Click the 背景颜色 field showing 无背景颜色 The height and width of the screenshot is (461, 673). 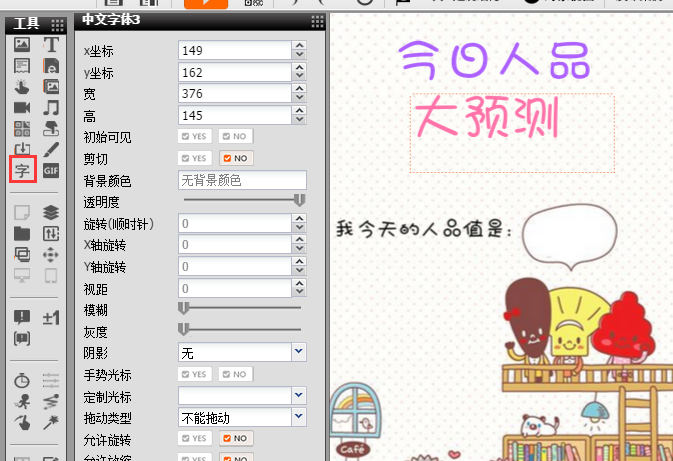[243, 180]
